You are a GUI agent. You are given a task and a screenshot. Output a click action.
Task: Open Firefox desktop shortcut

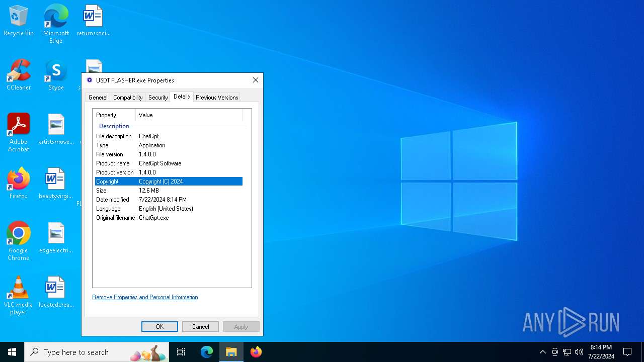pos(19,184)
